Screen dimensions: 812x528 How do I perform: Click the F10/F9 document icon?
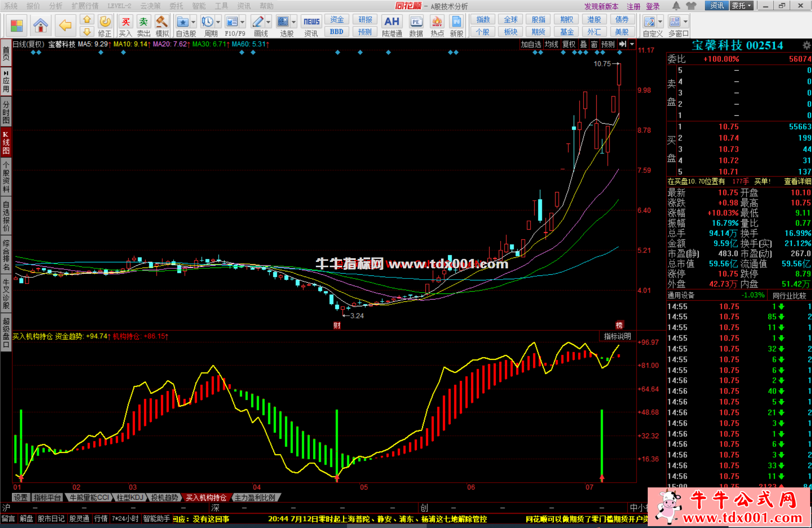(232, 22)
